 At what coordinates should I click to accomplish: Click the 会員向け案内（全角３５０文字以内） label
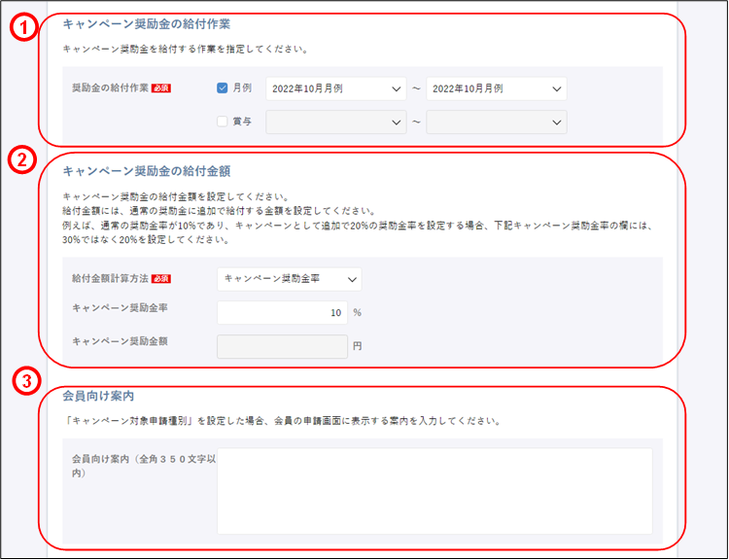click(144, 466)
